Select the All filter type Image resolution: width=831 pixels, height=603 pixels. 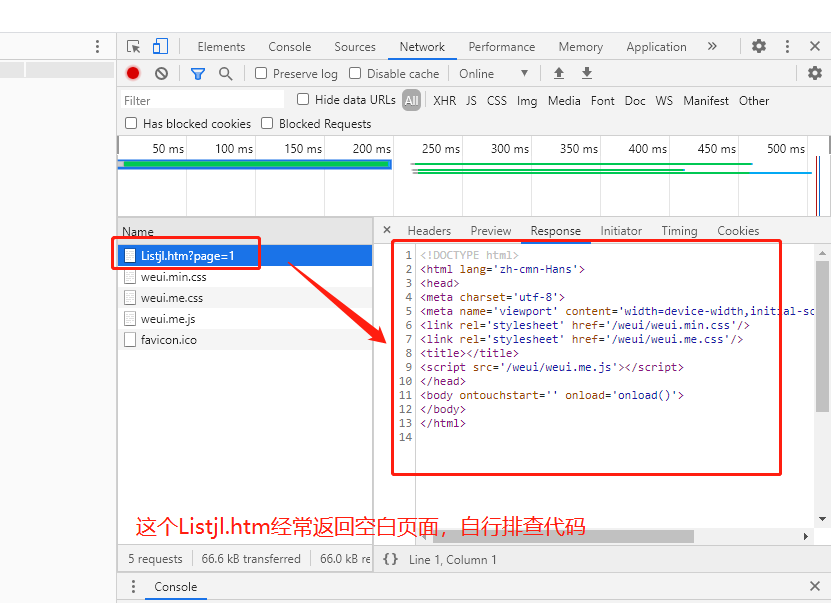coord(412,100)
